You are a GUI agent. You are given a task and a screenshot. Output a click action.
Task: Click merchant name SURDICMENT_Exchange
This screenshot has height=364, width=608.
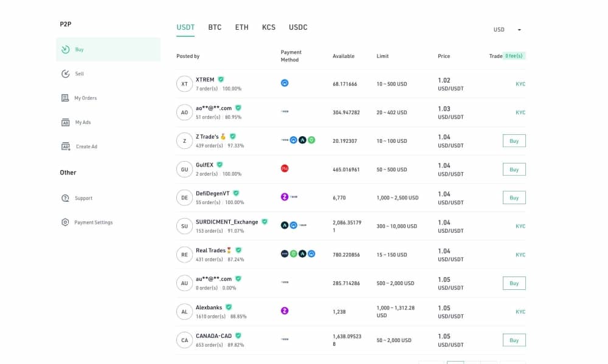(x=227, y=222)
